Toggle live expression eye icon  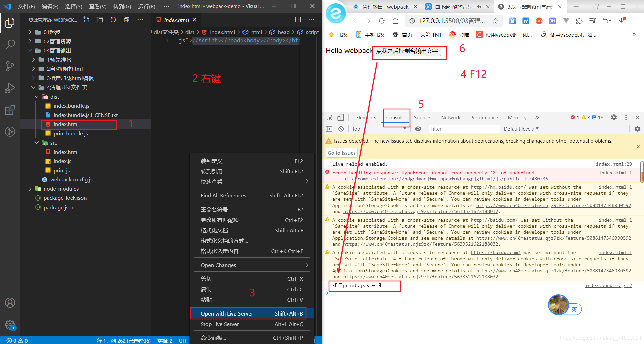click(x=418, y=129)
